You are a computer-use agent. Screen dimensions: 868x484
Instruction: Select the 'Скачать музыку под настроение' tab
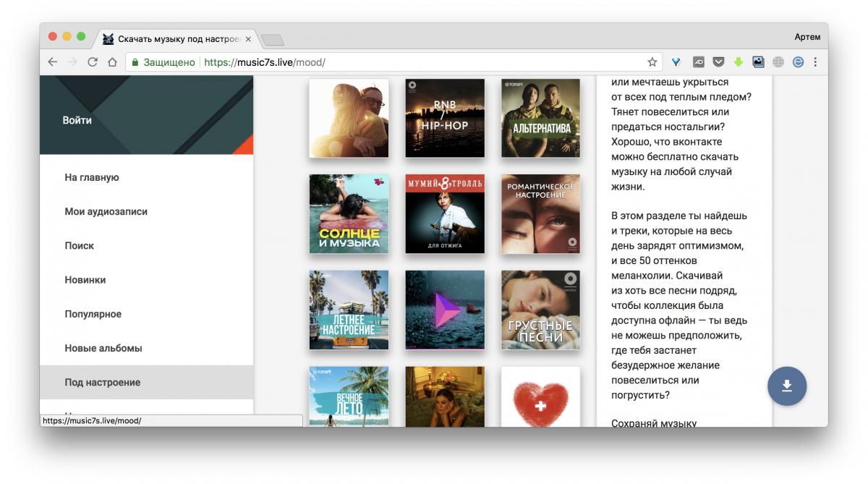point(177,39)
